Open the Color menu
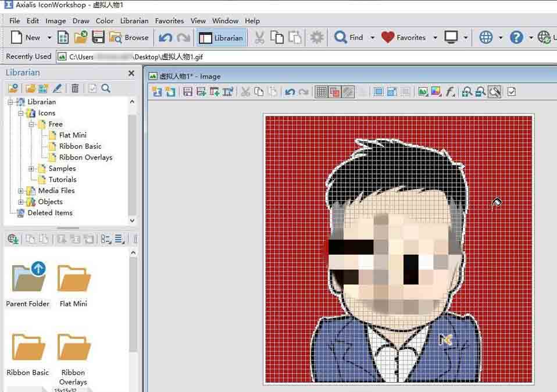This screenshot has width=557, height=392. (105, 20)
